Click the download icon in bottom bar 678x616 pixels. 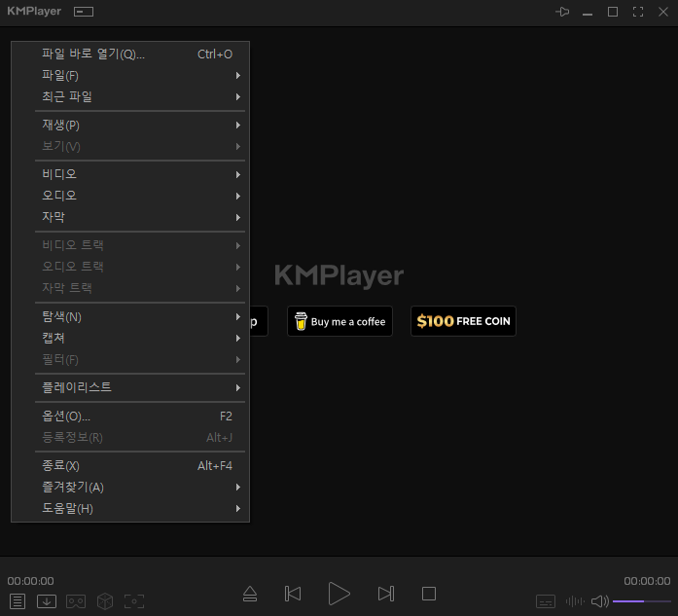(x=47, y=600)
